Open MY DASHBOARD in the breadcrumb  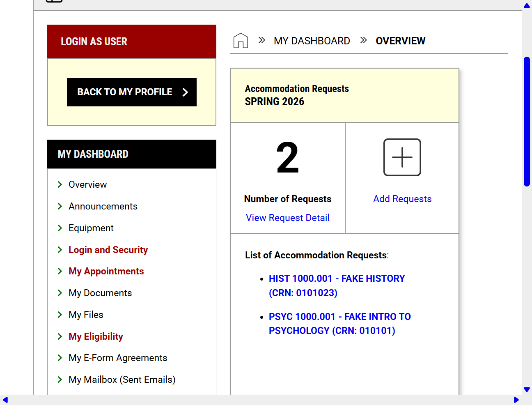pos(312,41)
